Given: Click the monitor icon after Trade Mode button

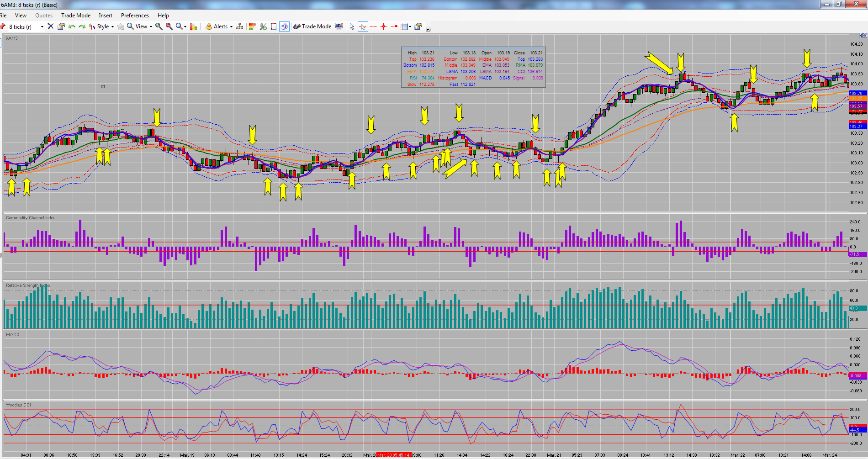Looking at the screenshot, I should (339, 26).
